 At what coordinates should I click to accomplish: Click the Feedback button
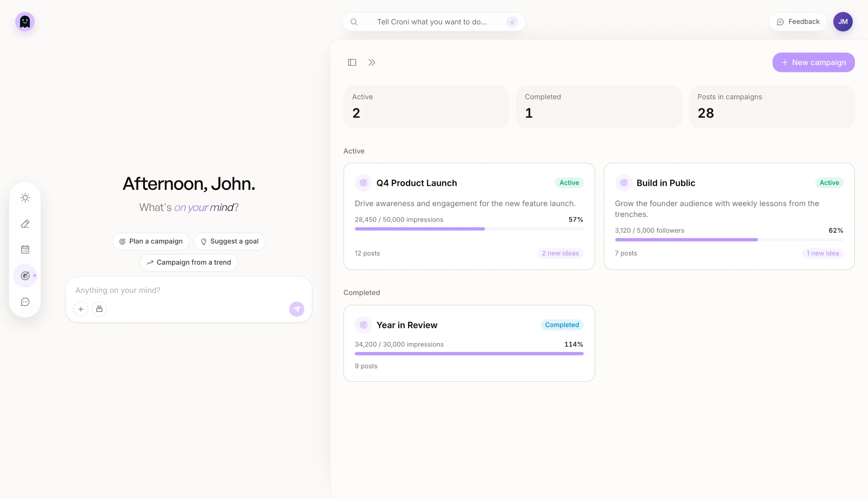(798, 22)
